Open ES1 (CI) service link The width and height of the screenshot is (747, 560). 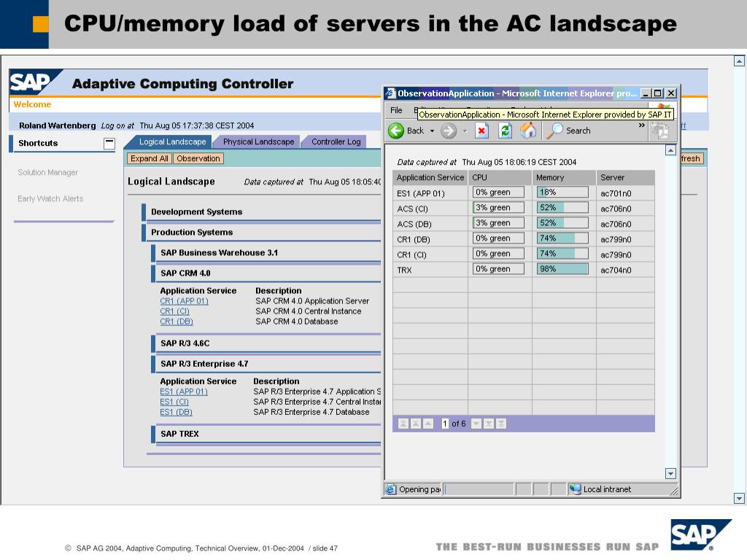[174, 402]
